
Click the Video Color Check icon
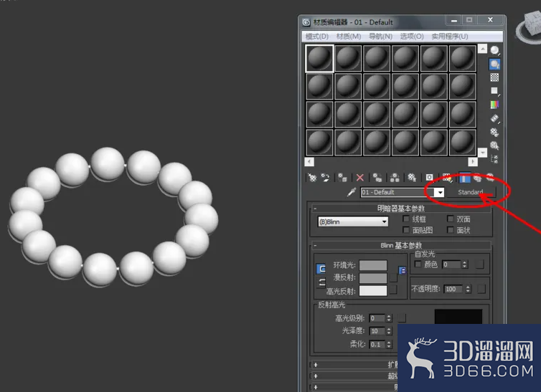point(495,105)
